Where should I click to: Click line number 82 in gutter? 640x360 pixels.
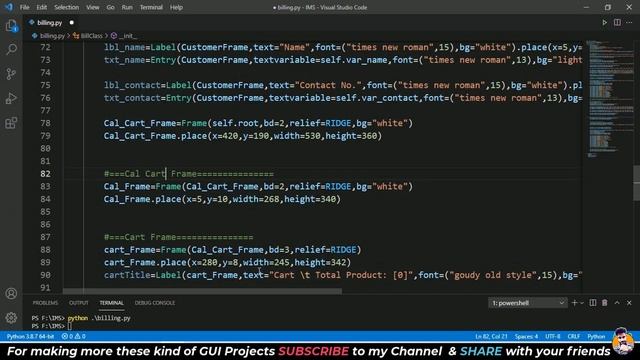(x=46, y=174)
